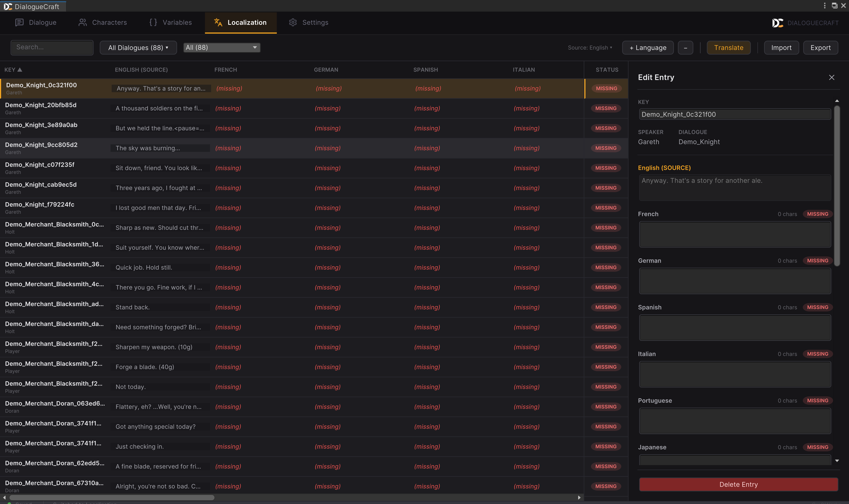The image size is (849, 504).
Task: Open the window options kebab menu
Action: 824,6
